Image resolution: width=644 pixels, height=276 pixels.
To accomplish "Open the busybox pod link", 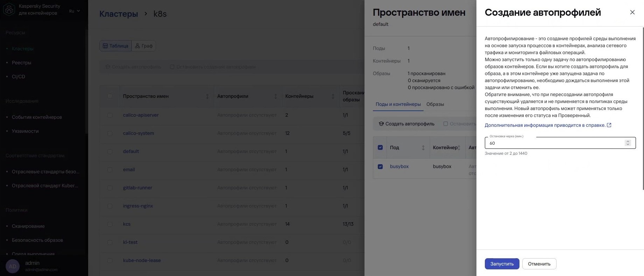I will tap(399, 166).
